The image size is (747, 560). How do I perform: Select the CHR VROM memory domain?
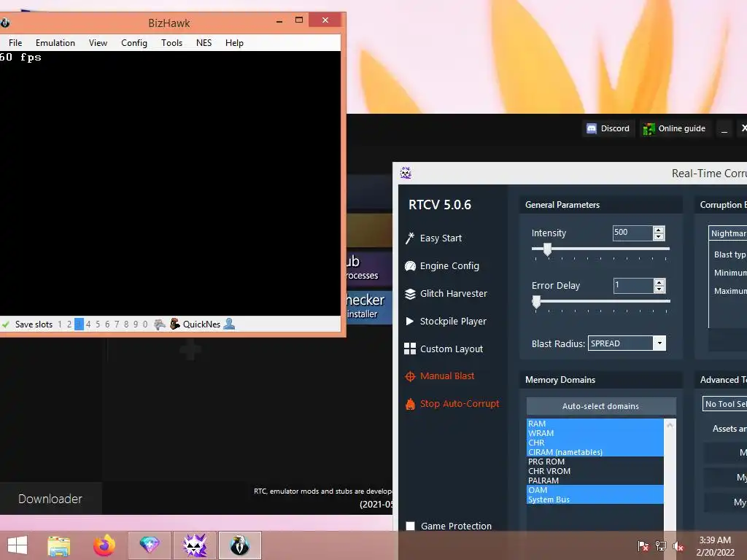[595, 472]
